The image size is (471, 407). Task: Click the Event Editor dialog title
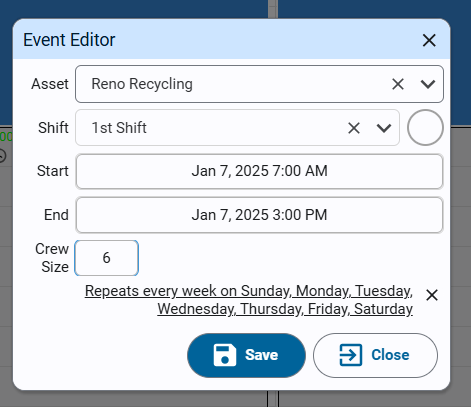coord(69,40)
